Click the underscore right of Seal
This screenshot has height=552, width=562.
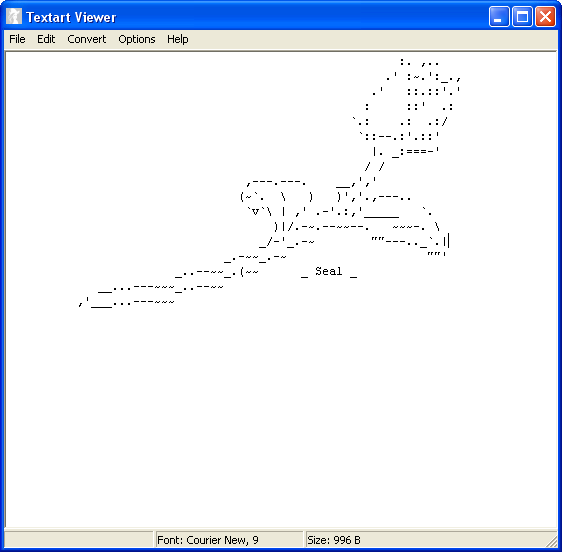point(353,277)
